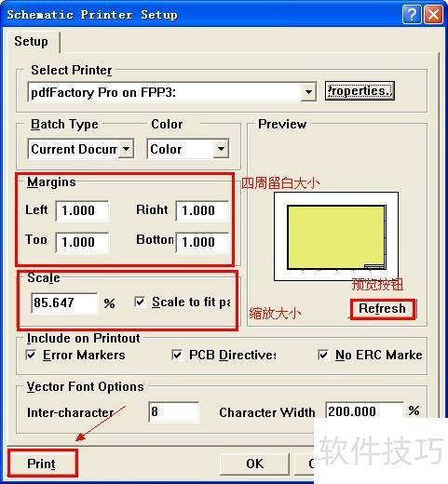
Task: Expand the Color mode combo box
Action: (221, 149)
